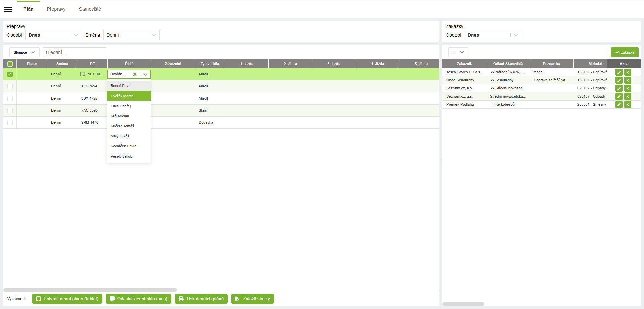Delete the Obec Senohraby order
The width and height of the screenshot is (644, 309).
tap(628, 80)
